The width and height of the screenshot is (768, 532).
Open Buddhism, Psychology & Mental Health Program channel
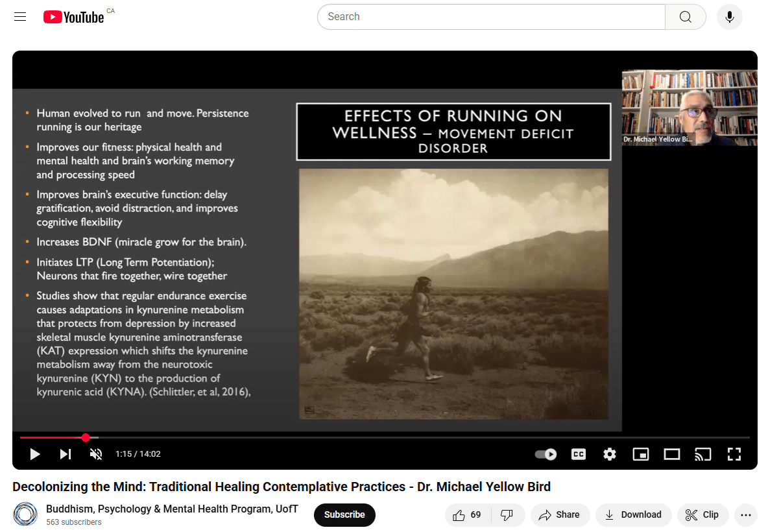coord(172,509)
